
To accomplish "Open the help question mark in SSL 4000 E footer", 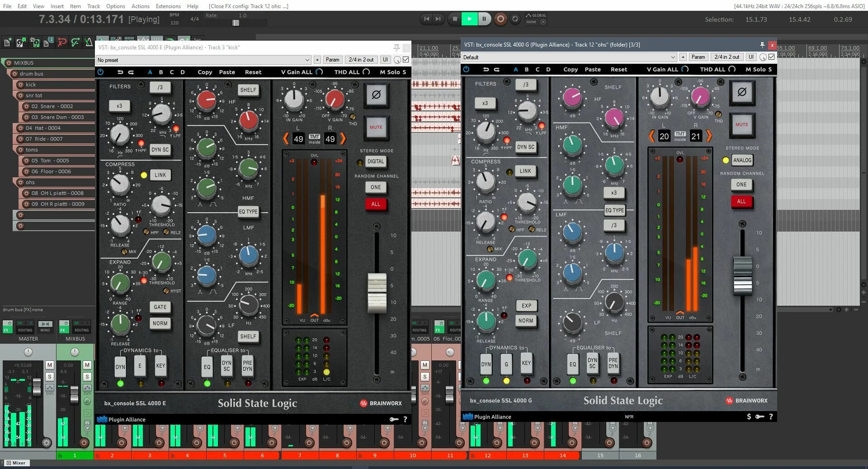I will click(405, 419).
